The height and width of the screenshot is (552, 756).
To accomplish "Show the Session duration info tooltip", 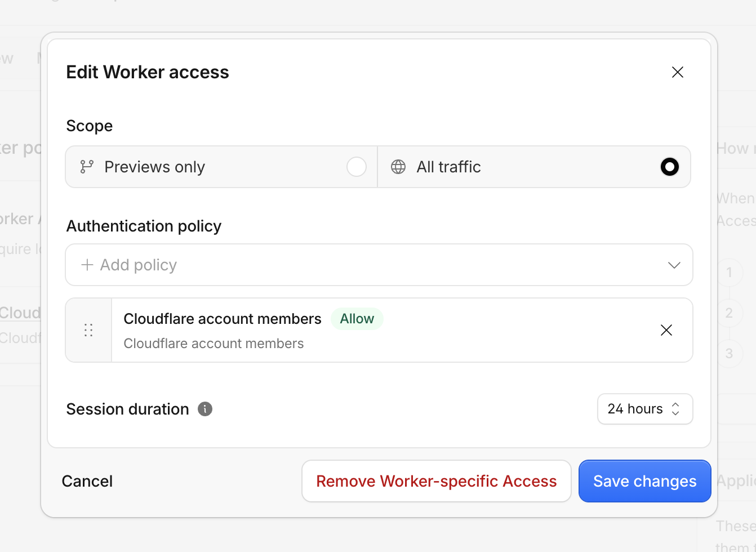I will point(205,409).
